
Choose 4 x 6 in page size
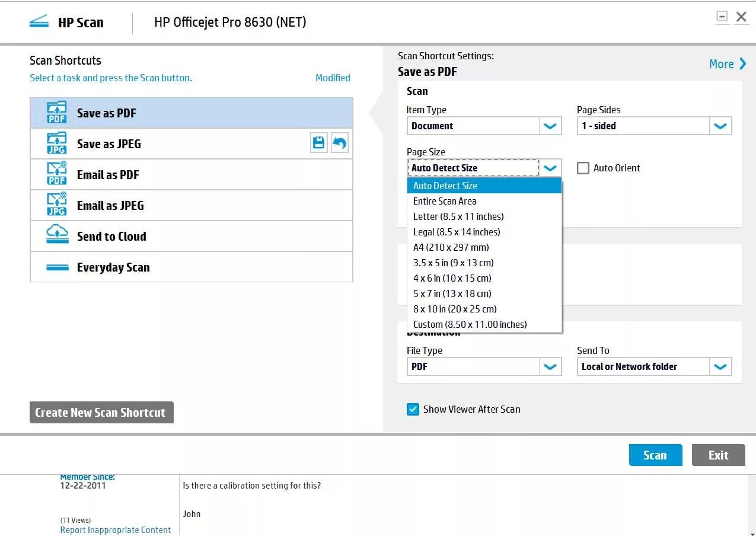coord(484,278)
